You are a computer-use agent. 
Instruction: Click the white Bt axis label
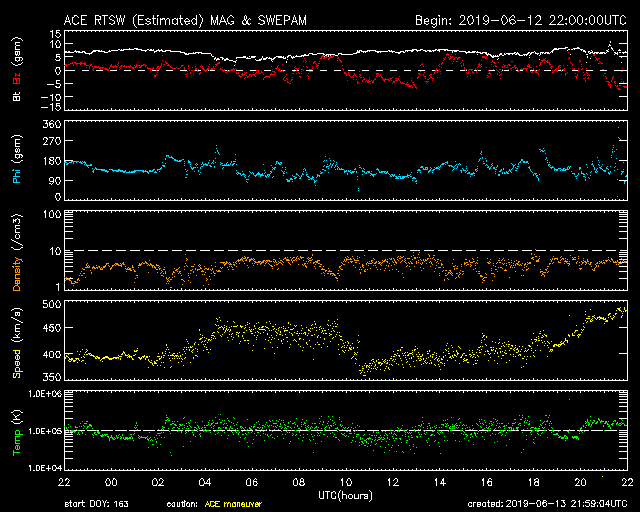[17, 96]
